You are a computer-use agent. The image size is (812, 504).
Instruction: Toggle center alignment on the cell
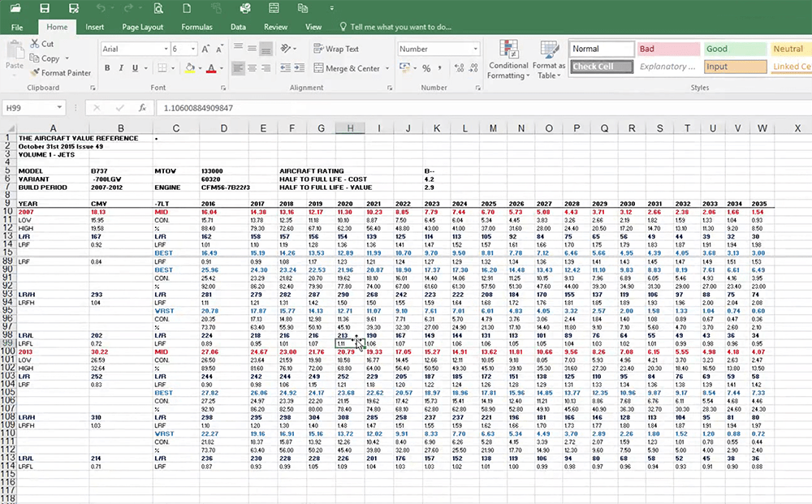point(252,68)
